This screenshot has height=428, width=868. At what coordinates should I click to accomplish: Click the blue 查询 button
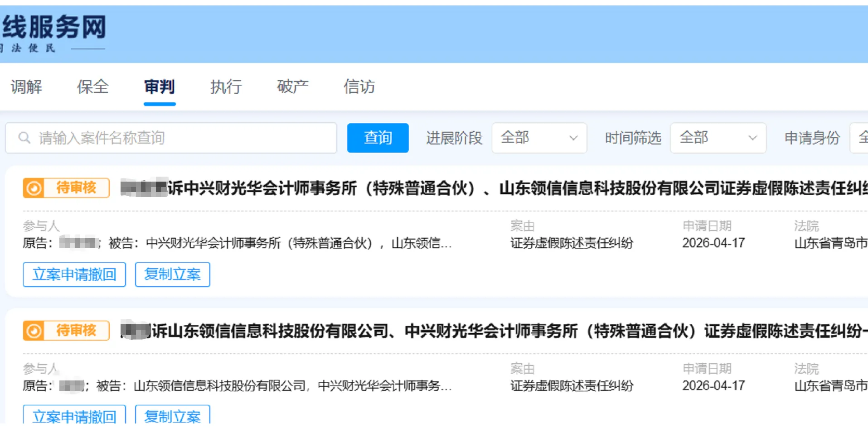point(378,138)
